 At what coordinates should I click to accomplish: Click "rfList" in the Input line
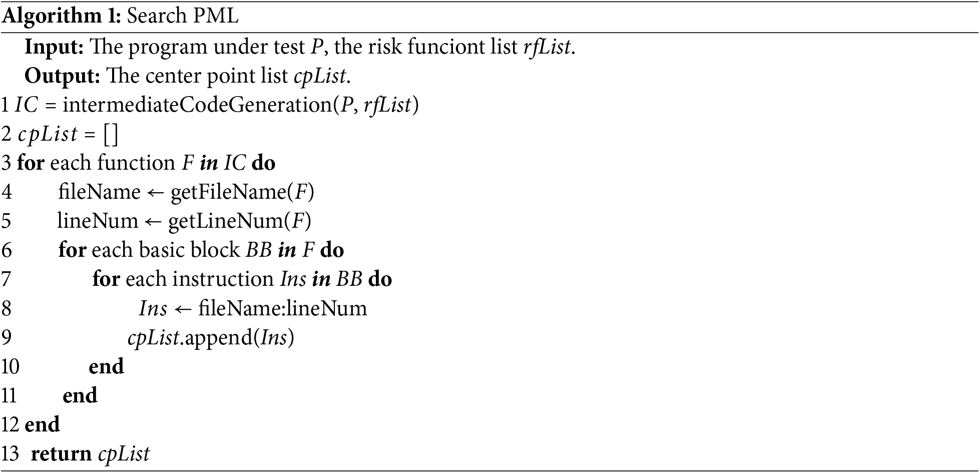547,47
